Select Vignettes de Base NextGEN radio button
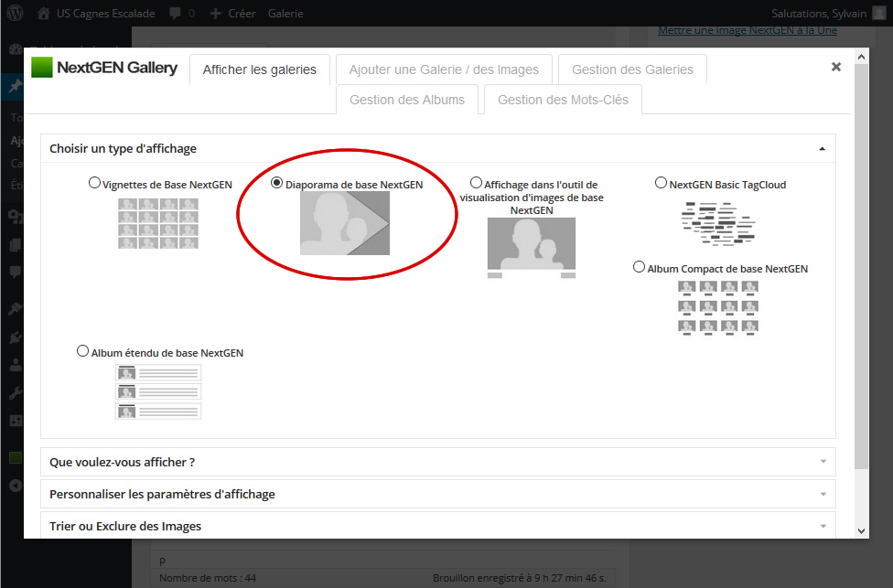The width and height of the screenshot is (893, 588). tap(94, 183)
